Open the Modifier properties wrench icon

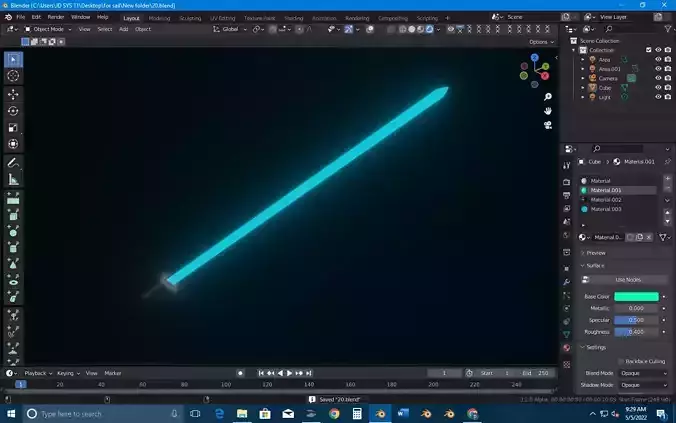(x=566, y=282)
